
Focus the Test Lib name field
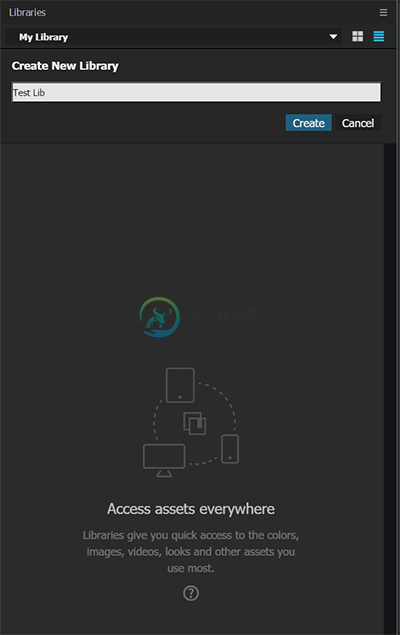click(x=196, y=92)
